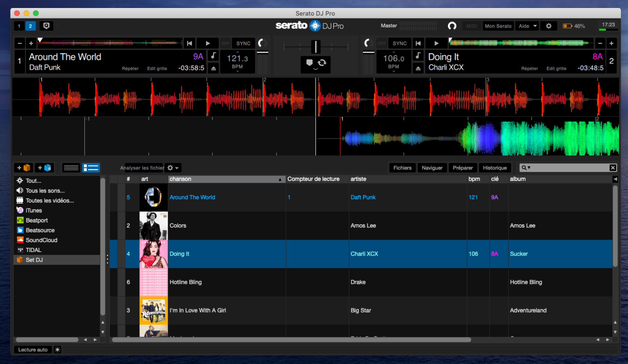Open the Aide dropdown menu
Viewport: 628px width, 364px height.
click(527, 26)
